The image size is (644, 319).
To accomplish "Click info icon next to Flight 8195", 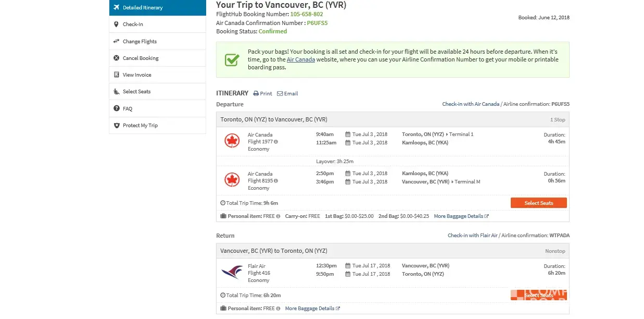I will point(276,181).
